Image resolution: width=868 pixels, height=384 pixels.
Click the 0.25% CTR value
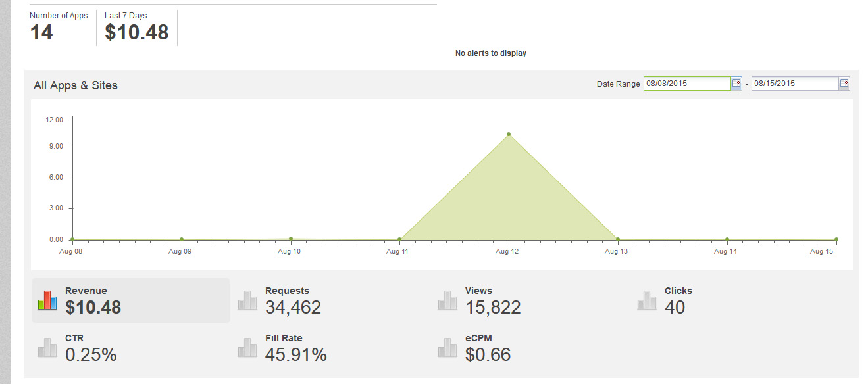(91, 355)
